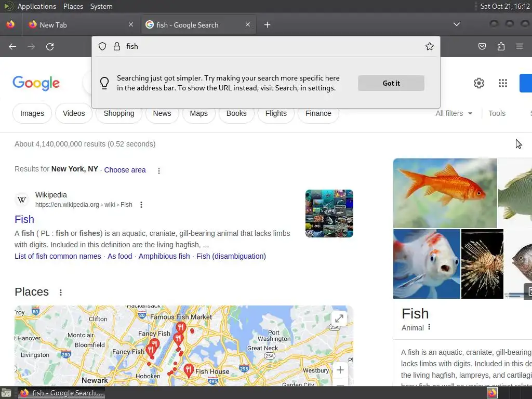The image size is (532, 399).
Task: Click the results count text
Action: click(x=85, y=144)
